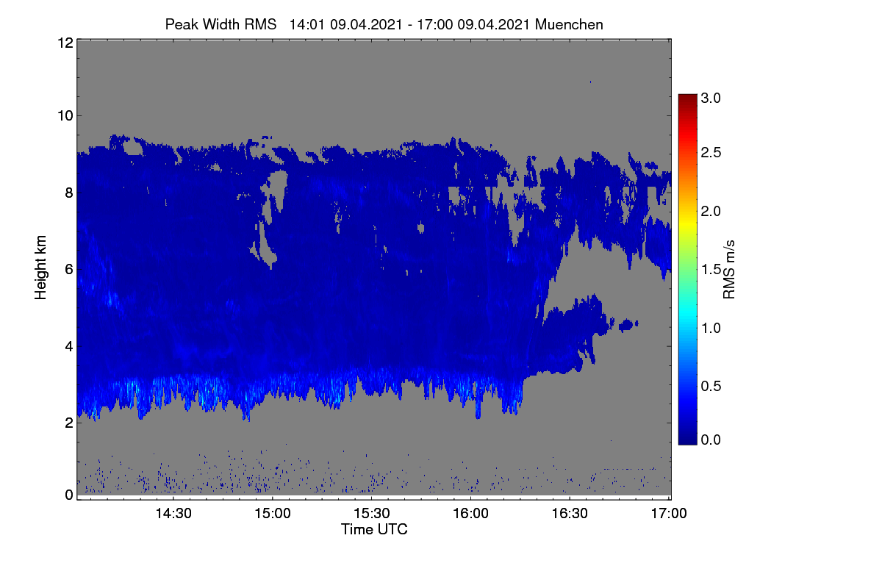Viewport: 882px width, 588px height.
Task: Click the colorbar value 0.0
Action: point(711,440)
